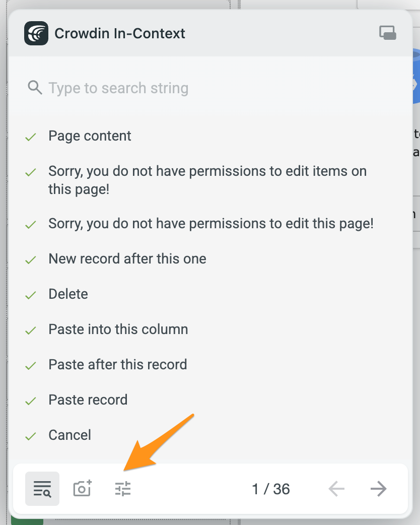420x525 pixels.
Task: Click the take screenshot camera icon
Action: [83, 489]
